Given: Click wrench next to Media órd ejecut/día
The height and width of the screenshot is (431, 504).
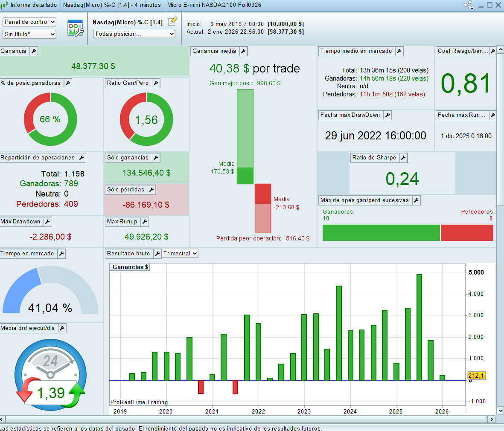Looking at the screenshot, I should pyautogui.click(x=62, y=328).
